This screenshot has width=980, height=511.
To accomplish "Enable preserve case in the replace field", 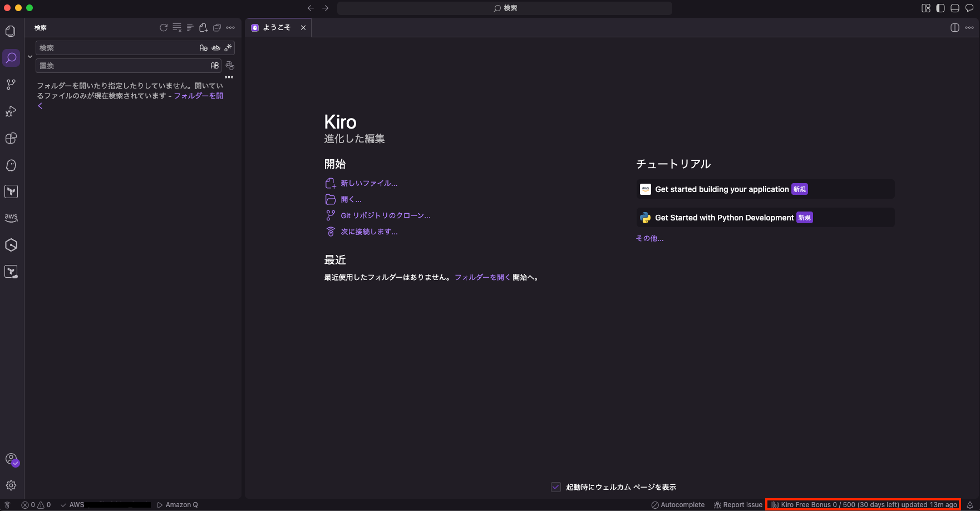I will (x=214, y=66).
